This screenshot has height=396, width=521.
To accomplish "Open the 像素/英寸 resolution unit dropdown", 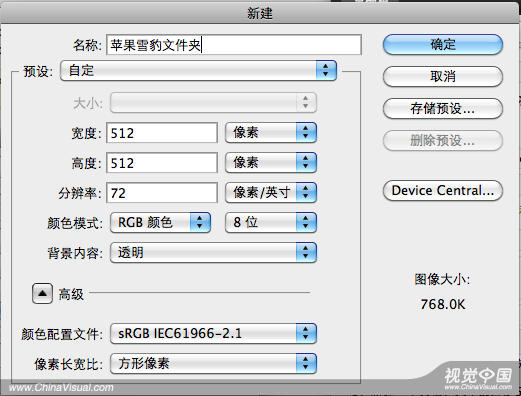I will click(x=271, y=192).
